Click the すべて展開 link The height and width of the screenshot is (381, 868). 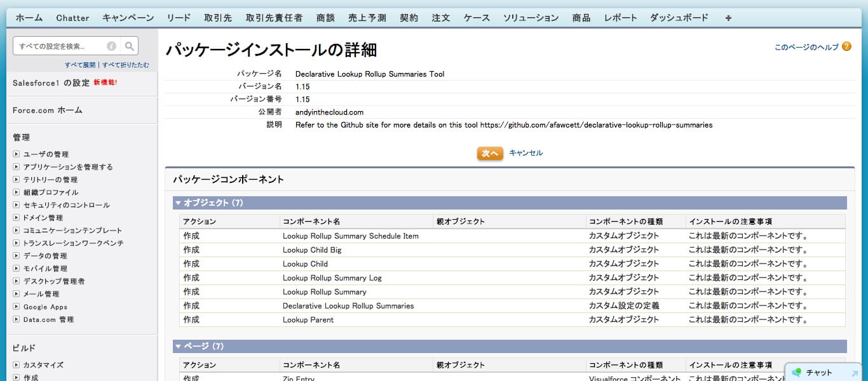point(80,65)
